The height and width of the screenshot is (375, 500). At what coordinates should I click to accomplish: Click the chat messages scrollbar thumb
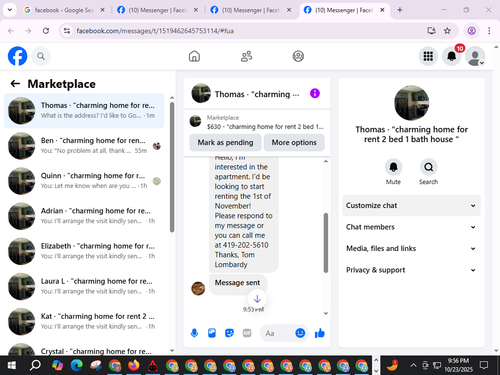click(x=326, y=243)
